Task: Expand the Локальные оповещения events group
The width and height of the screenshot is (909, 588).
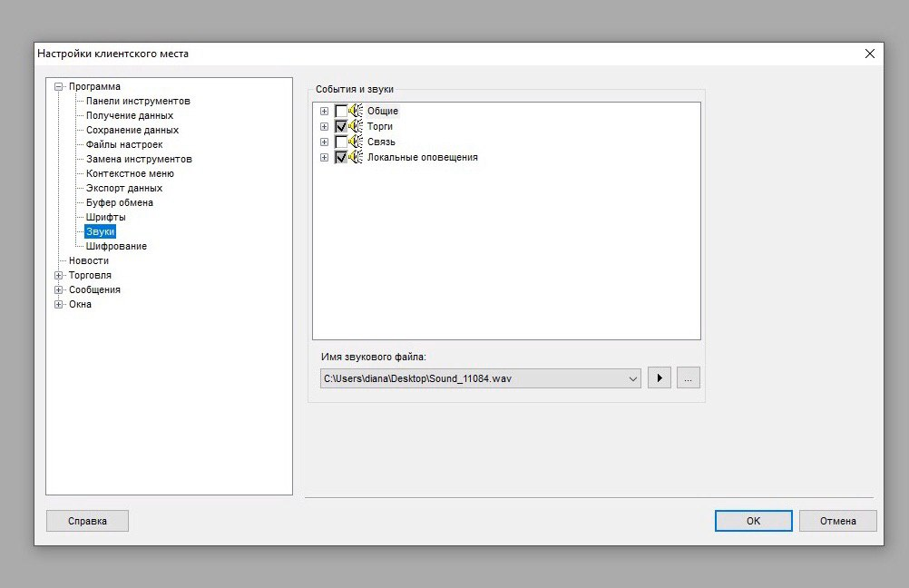Action: [x=324, y=157]
